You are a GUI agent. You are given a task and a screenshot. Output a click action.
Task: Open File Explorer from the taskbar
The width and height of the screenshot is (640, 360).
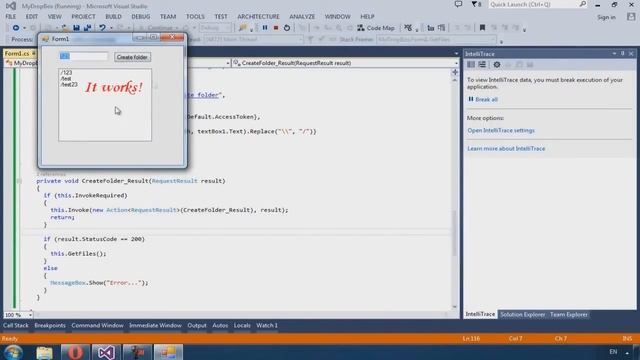44,352
